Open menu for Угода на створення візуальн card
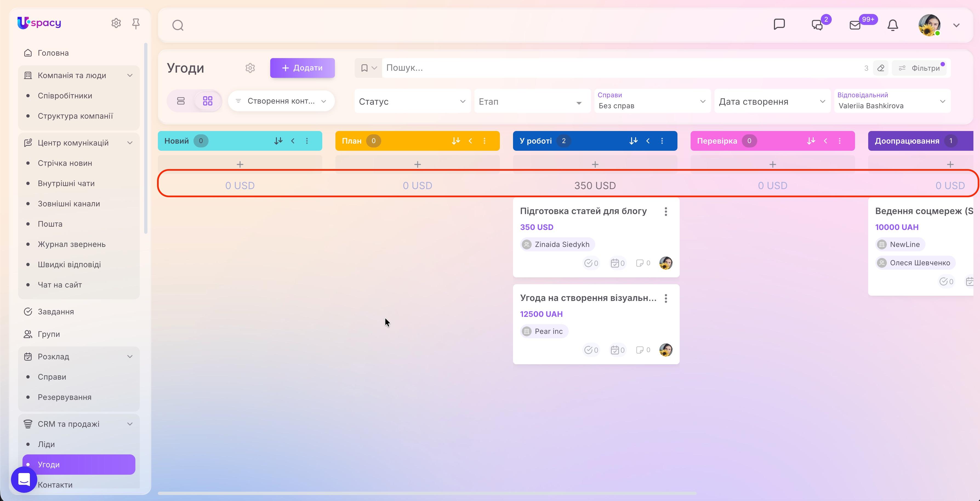The image size is (980, 501). pos(666,299)
